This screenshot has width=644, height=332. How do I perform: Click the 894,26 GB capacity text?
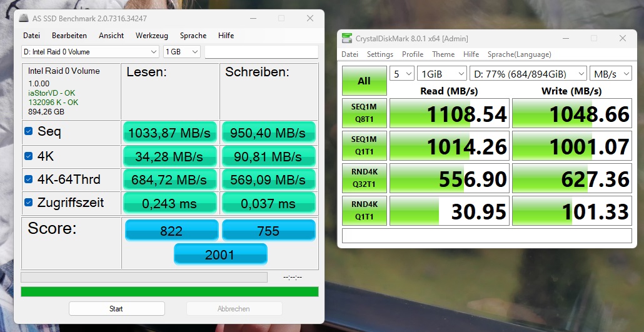46,112
